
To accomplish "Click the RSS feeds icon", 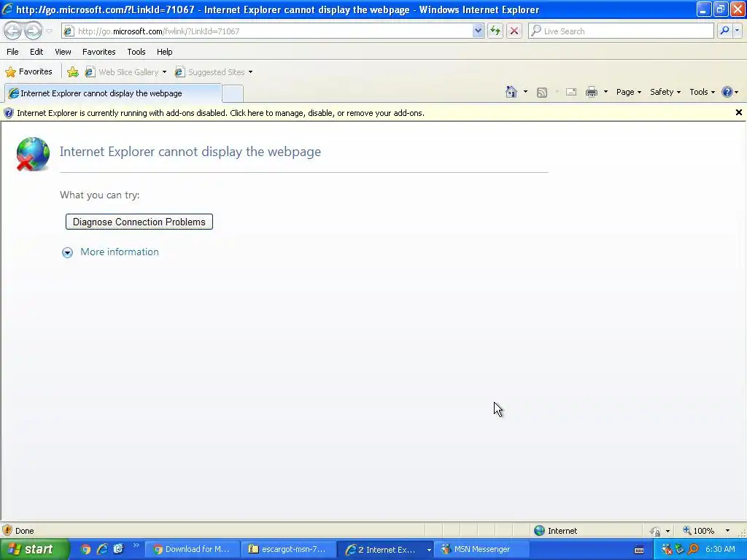I will point(542,93).
